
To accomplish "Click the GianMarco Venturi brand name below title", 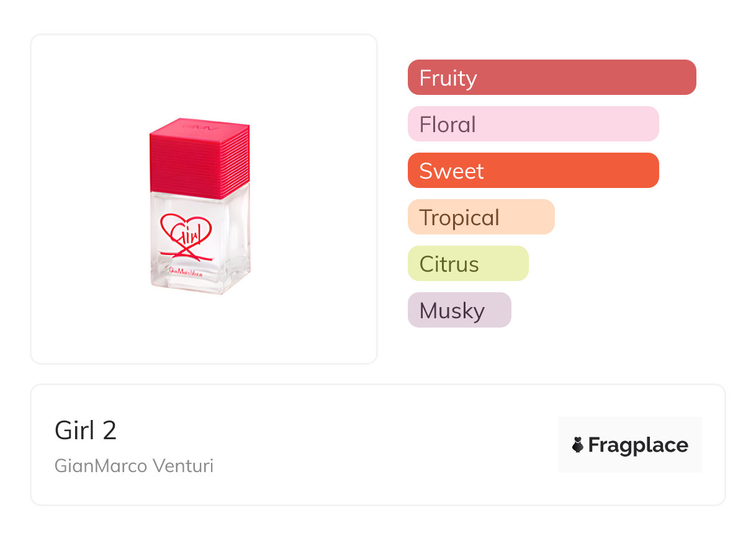I will coord(134,466).
